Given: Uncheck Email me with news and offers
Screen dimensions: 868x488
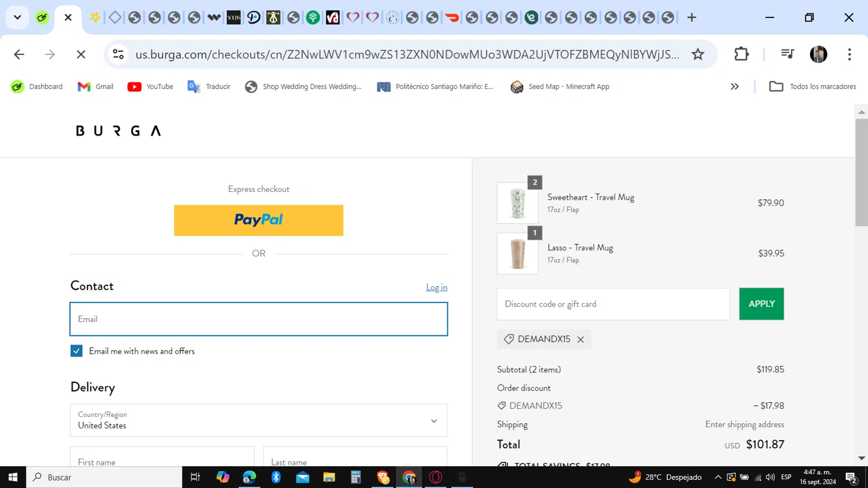Looking at the screenshot, I should 76,351.
